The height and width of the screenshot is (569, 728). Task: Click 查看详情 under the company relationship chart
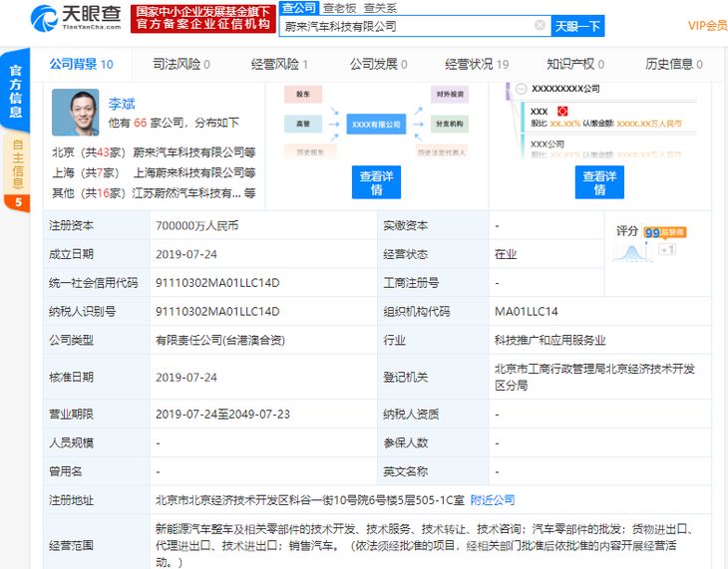click(x=376, y=182)
